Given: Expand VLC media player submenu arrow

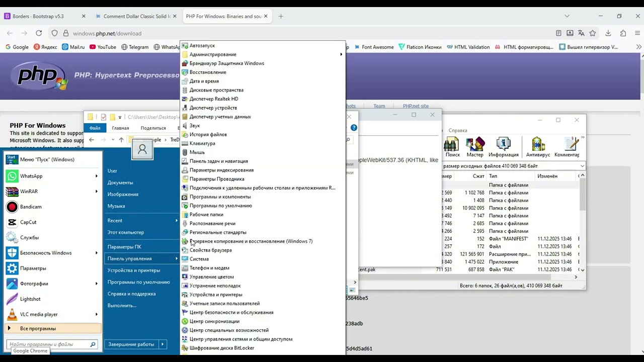Looking at the screenshot, I should pos(97,314).
